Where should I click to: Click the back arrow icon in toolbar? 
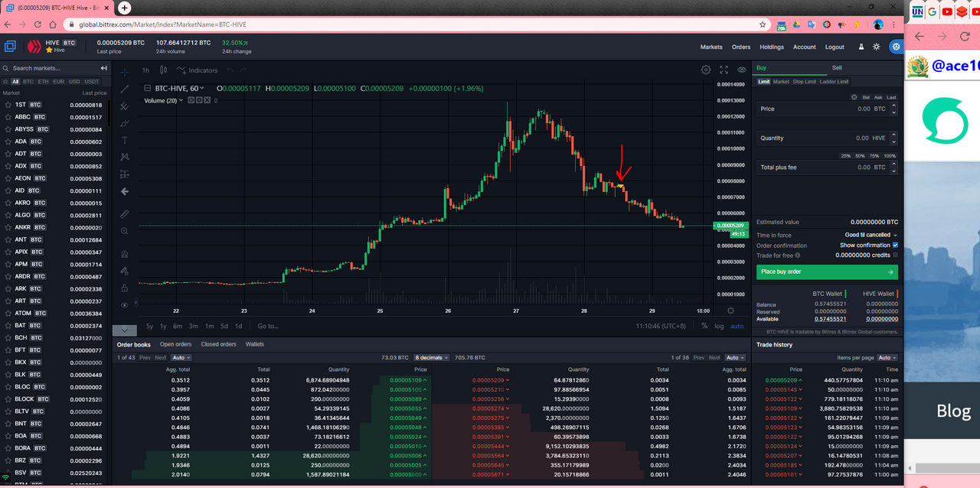(124, 191)
